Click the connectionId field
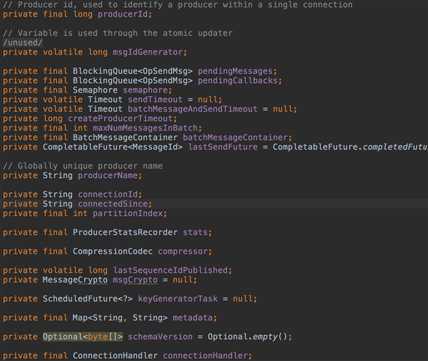The image size is (428, 361). (108, 194)
